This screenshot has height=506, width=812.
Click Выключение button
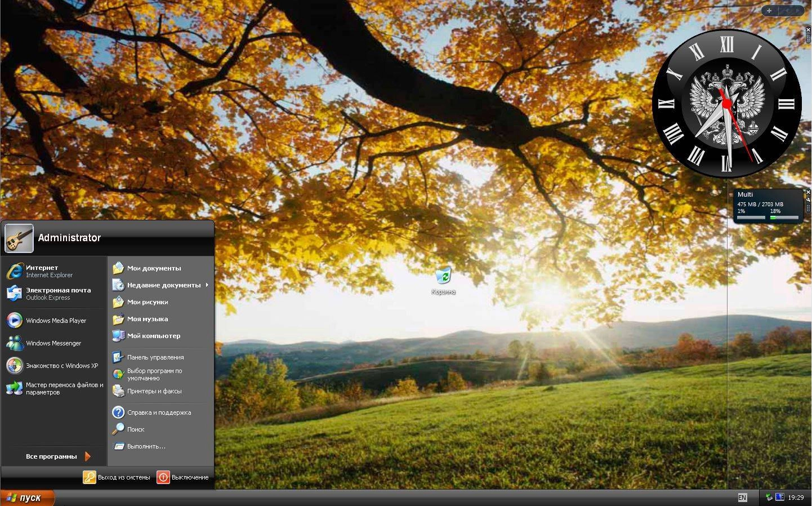click(x=183, y=477)
